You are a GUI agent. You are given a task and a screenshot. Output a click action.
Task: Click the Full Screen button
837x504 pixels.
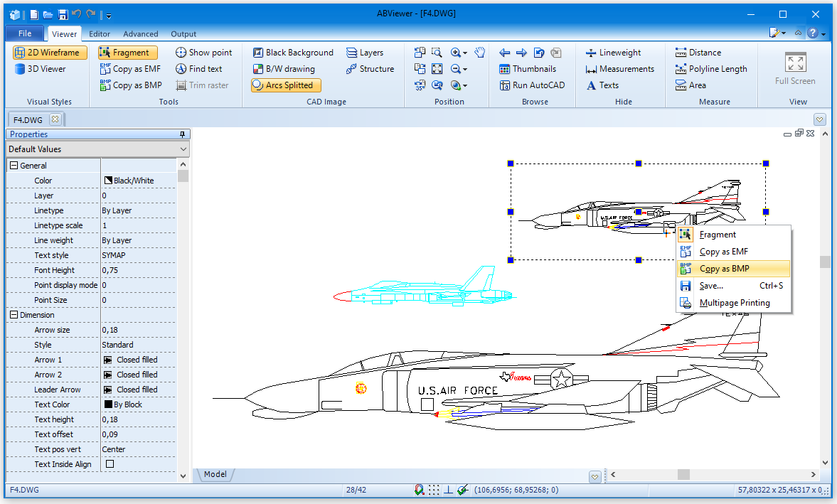(795, 68)
